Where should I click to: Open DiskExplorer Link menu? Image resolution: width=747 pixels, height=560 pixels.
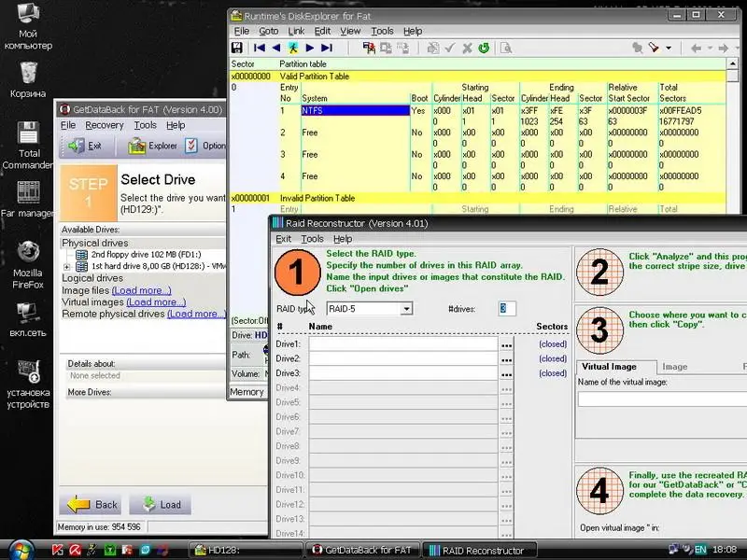click(x=296, y=31)
